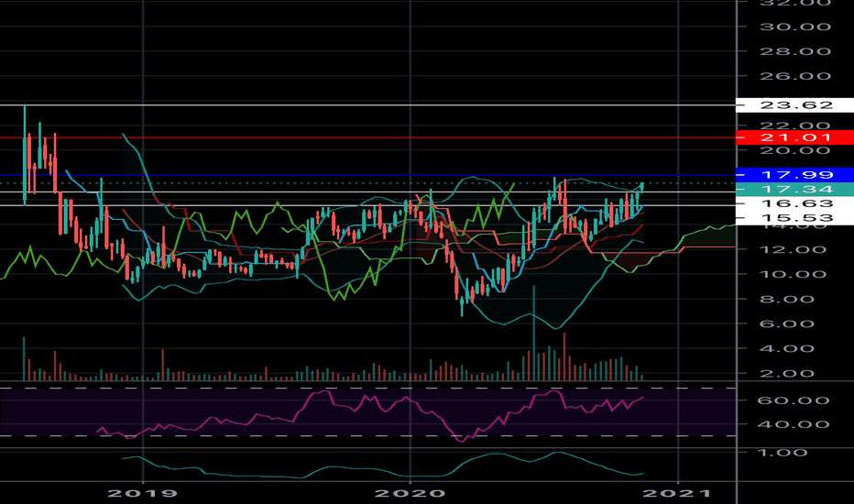Select the red horizontal line at 21.01

point(367,137)
